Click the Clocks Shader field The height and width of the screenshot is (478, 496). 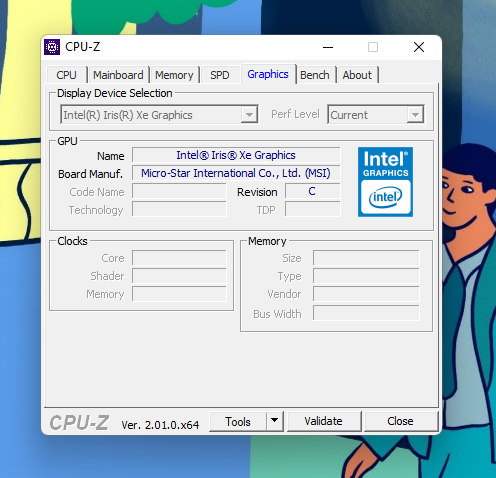coord(179,276)
